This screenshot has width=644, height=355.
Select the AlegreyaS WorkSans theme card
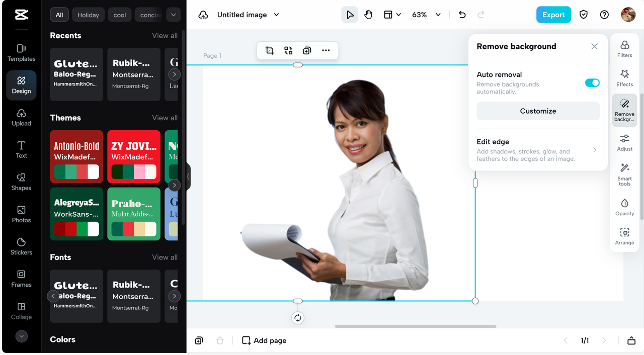click(76, 214)
